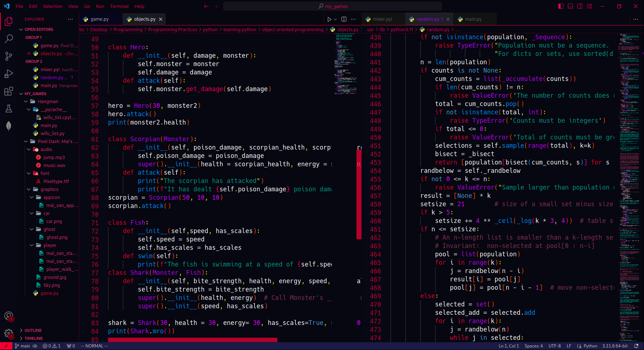Close the objects.py tab

point(161,19)
